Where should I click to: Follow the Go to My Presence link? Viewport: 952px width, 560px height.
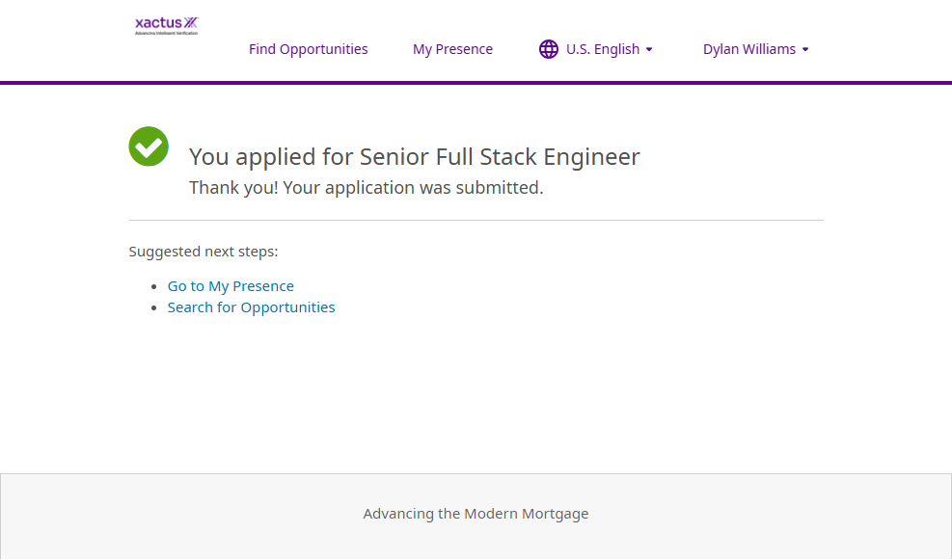(231, 286)
